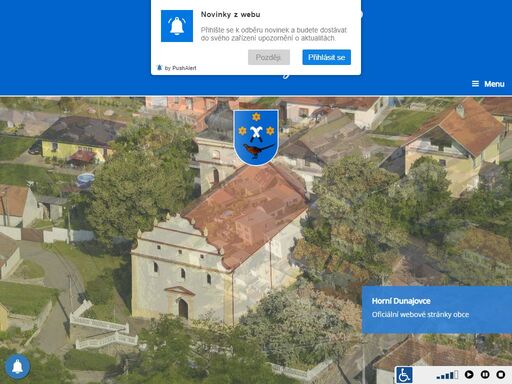The image size is (512, 384).
Task: Click the Horní Dunajovce coat of arms
Action: point(256,138)
